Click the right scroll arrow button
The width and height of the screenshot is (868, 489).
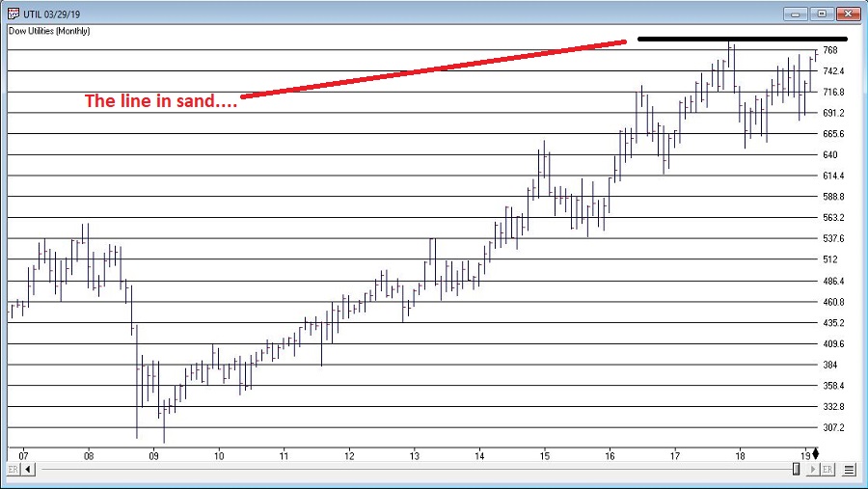[813, 470]
